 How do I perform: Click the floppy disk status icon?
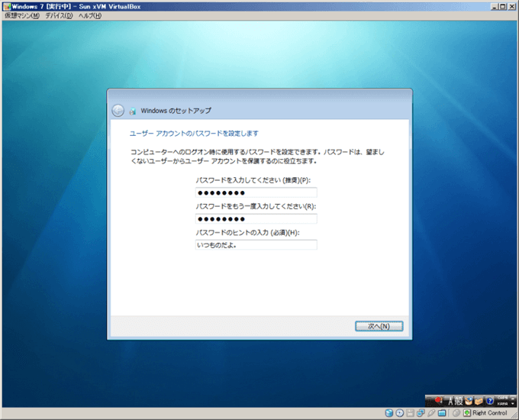point(411,413)
